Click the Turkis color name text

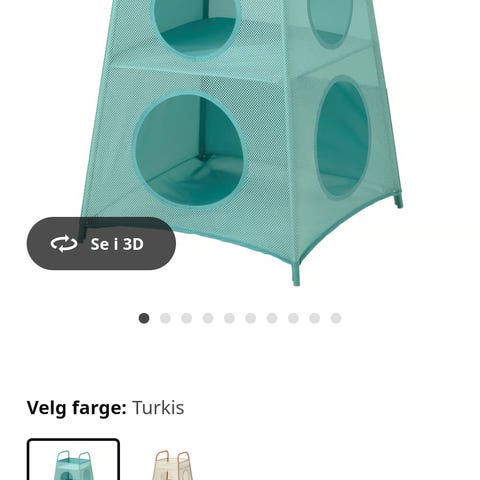[x=158, y=408]
